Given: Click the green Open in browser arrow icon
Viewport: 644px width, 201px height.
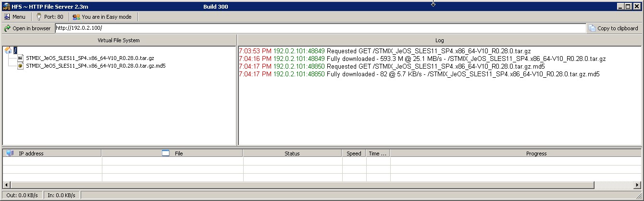Looking at the screenshot, I should (7, 28).
